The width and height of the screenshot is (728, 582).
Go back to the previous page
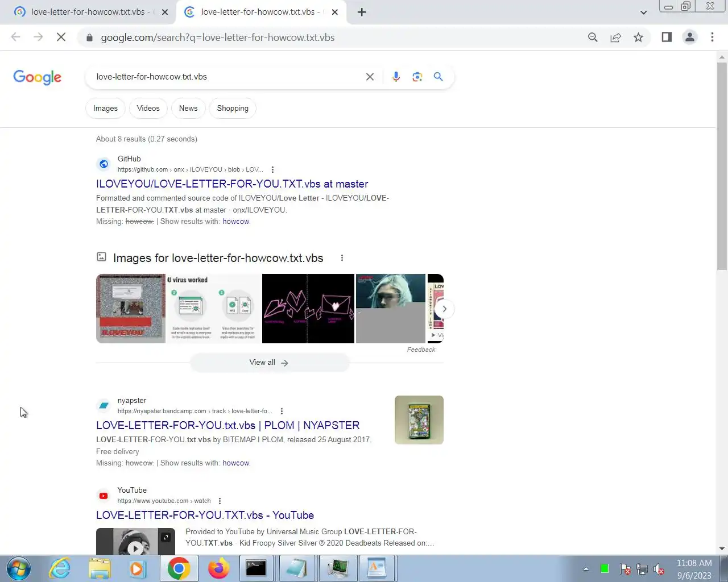[16, 38]
